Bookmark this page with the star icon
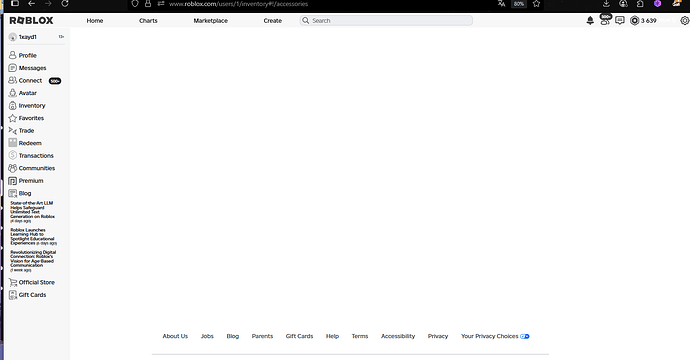The width and height of the screenshot is (690, 360). tap(536, 4)
